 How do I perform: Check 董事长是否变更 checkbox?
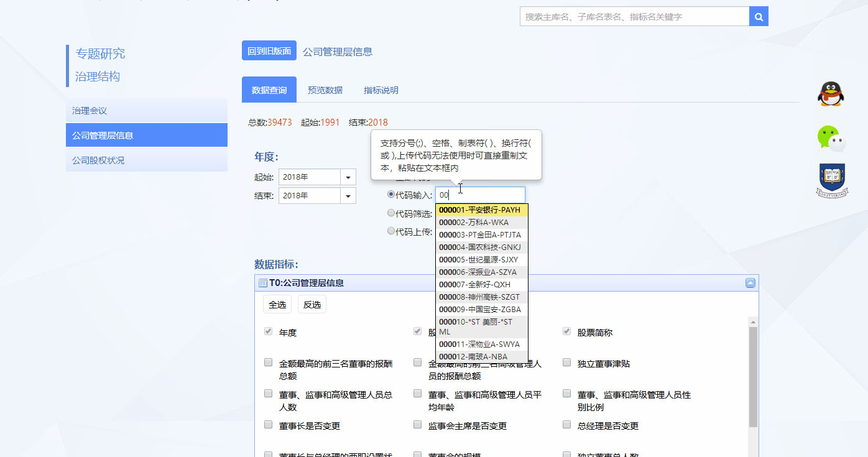[x=268, y=425]
